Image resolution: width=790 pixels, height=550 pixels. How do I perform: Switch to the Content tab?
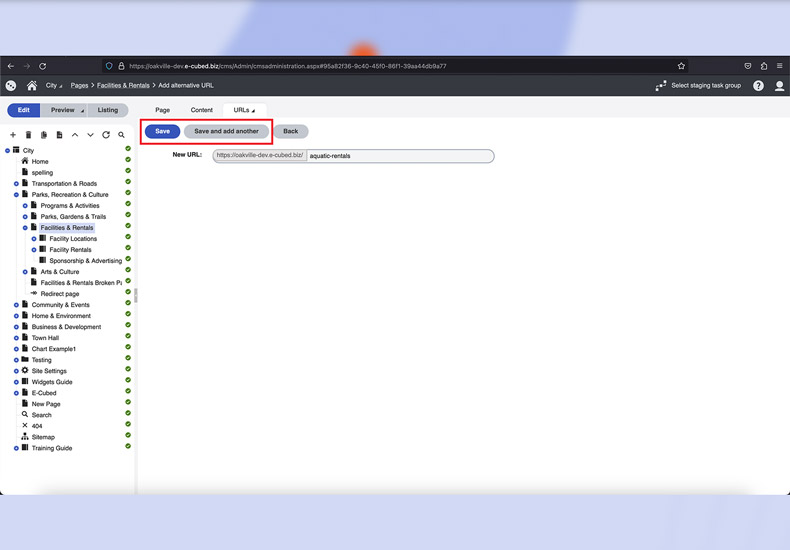point(201,110)
